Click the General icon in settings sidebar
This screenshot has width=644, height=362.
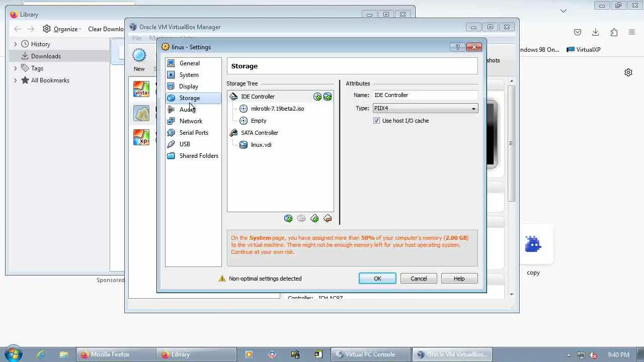pyautogui.click(x=171, y=63)
